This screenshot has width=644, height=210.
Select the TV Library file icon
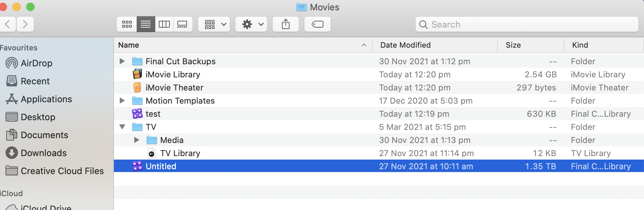pyautogui.click(x=152, y=153)
